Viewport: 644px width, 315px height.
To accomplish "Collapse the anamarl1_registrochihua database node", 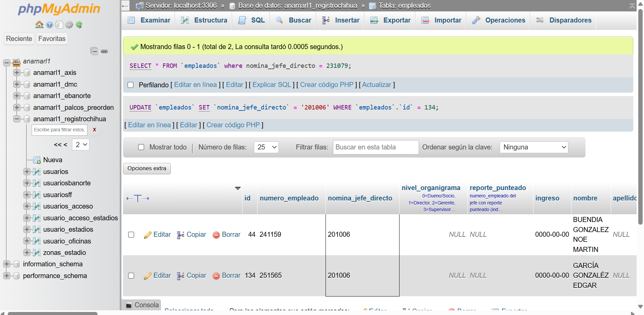I will click(16, 119).
